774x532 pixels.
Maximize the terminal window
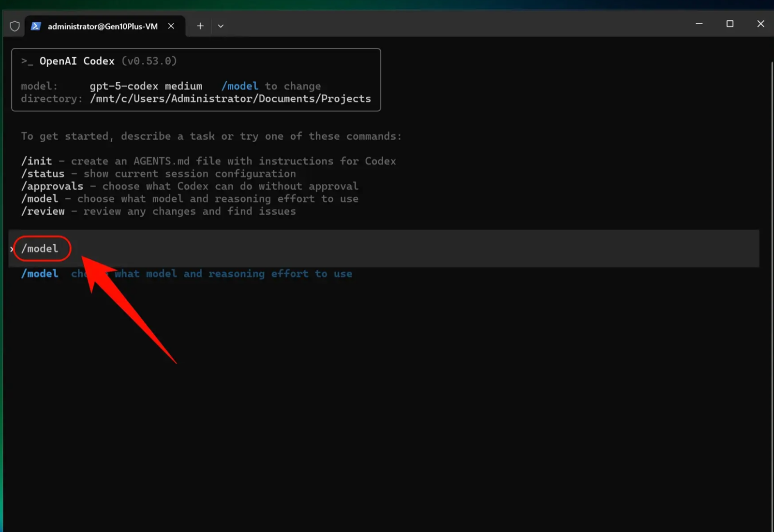(x=730, y=24)
